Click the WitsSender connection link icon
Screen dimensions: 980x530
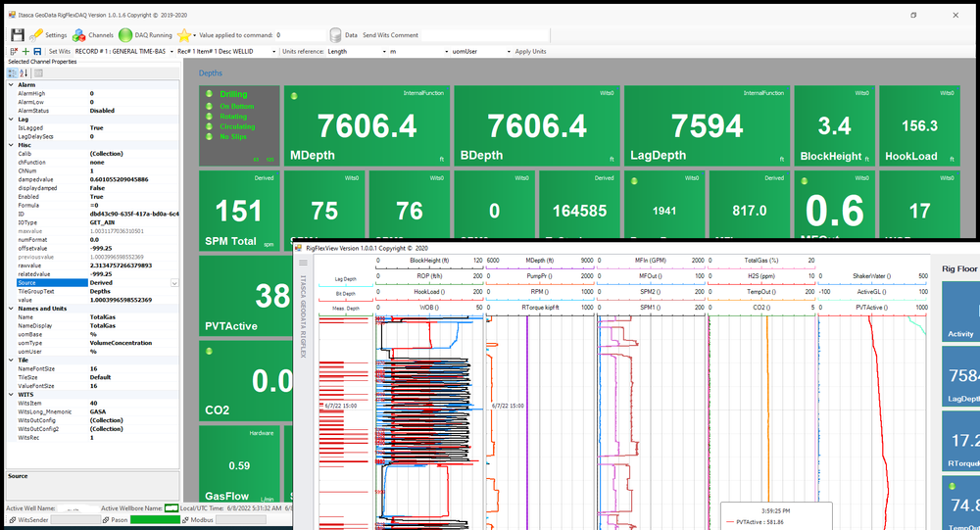pos(13,520)
